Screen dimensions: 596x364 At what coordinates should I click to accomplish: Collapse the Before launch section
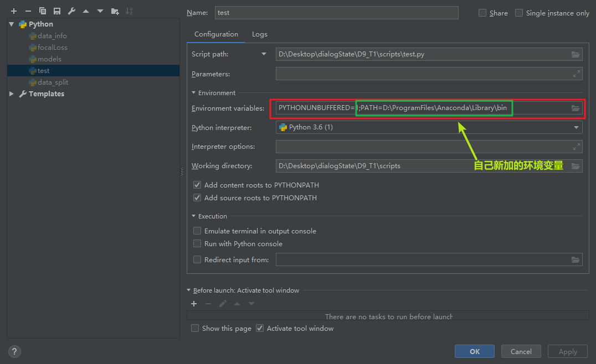point(188,290)
